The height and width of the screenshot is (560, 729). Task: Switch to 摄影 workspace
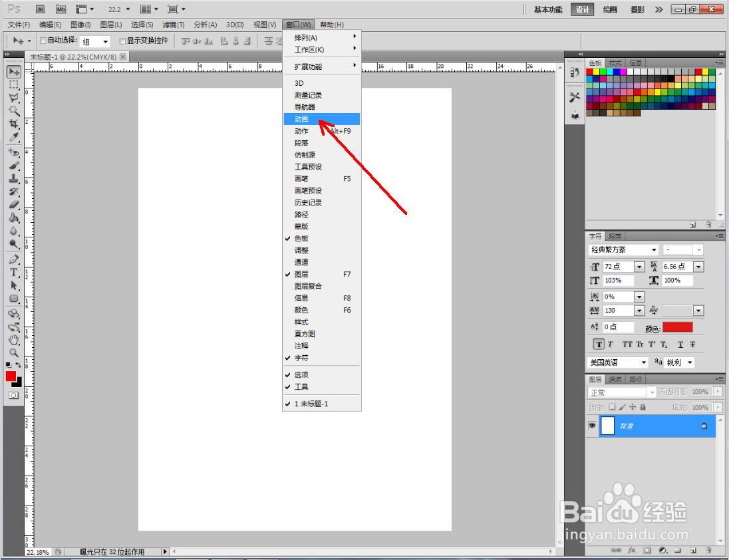click(637, 9)
